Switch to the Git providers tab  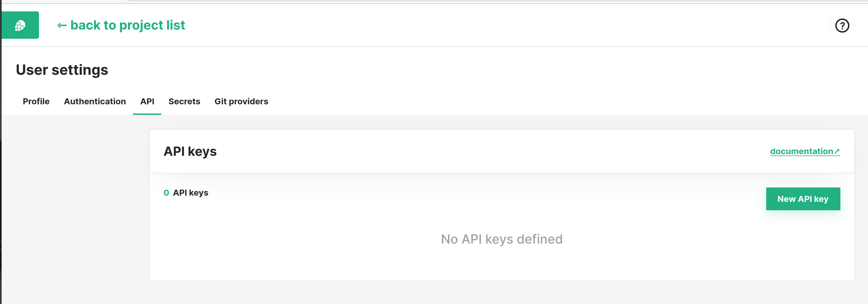[241, 101]
